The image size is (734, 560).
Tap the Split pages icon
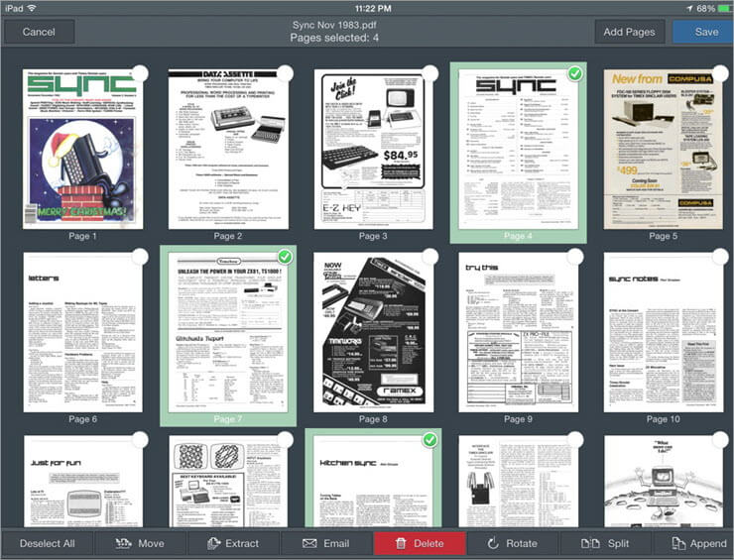tap(591, 543)
